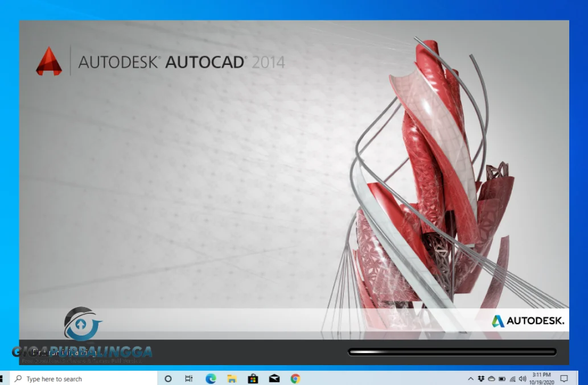Click the Autodesk logo on splash screen
Viewport: 588px width, 385px height.
point(528,321)
